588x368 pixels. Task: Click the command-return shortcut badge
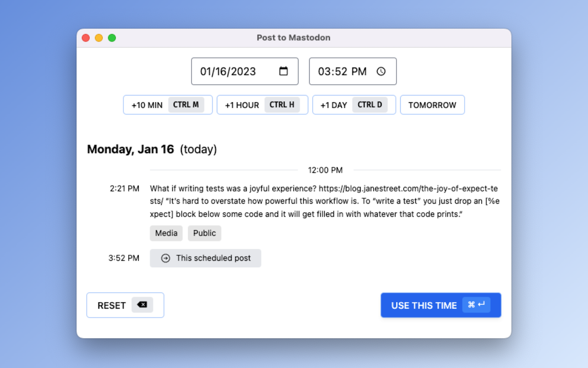click(x=476, y=305)
